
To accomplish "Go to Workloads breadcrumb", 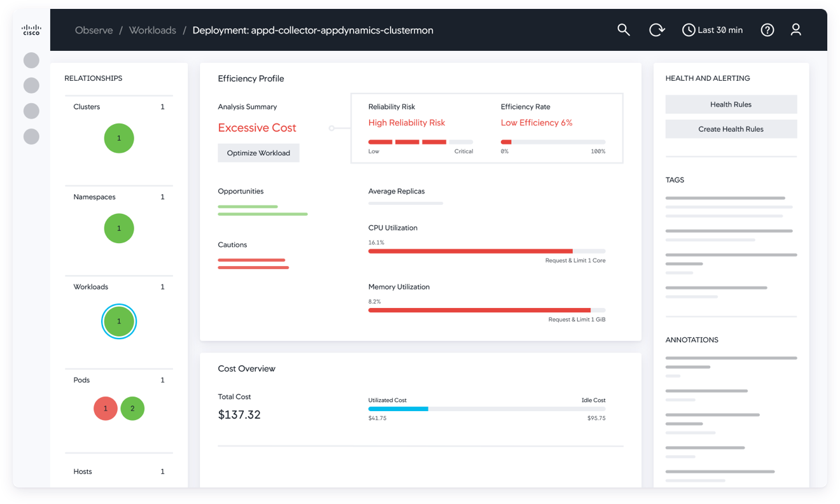I will [x=153, y=30].
